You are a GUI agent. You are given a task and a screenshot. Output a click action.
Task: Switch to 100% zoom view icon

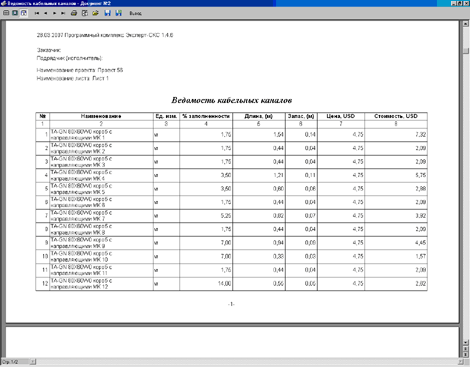click(15, 13)
